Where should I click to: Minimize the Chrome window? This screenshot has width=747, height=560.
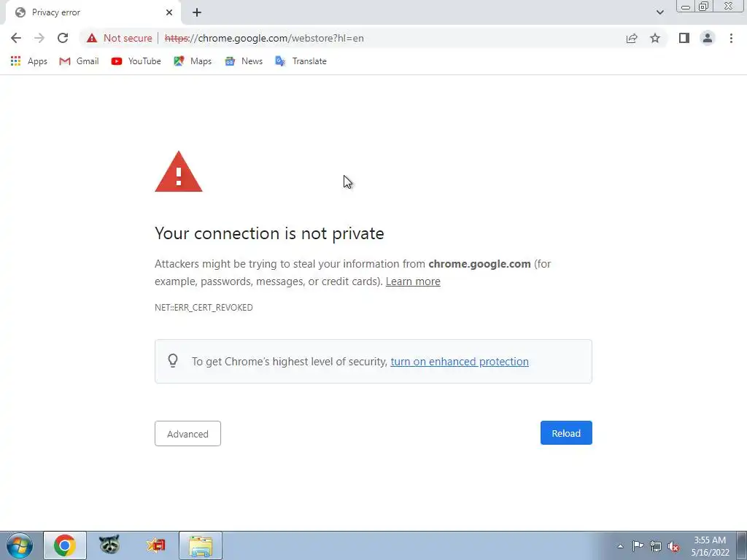click(686, 7)
